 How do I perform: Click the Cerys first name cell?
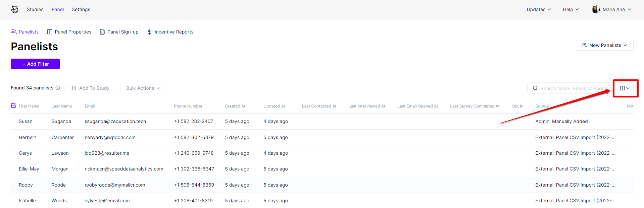25,153
